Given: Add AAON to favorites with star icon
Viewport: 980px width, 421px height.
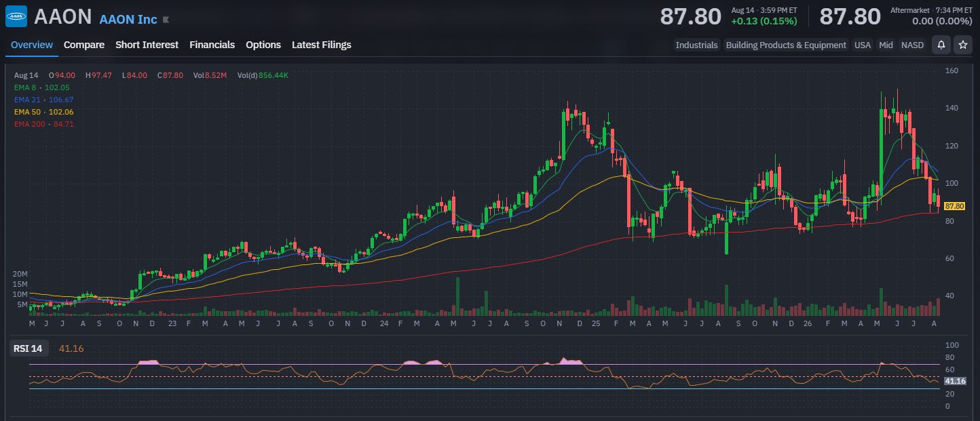Looking at the screenshot, I should pos(962,45).
